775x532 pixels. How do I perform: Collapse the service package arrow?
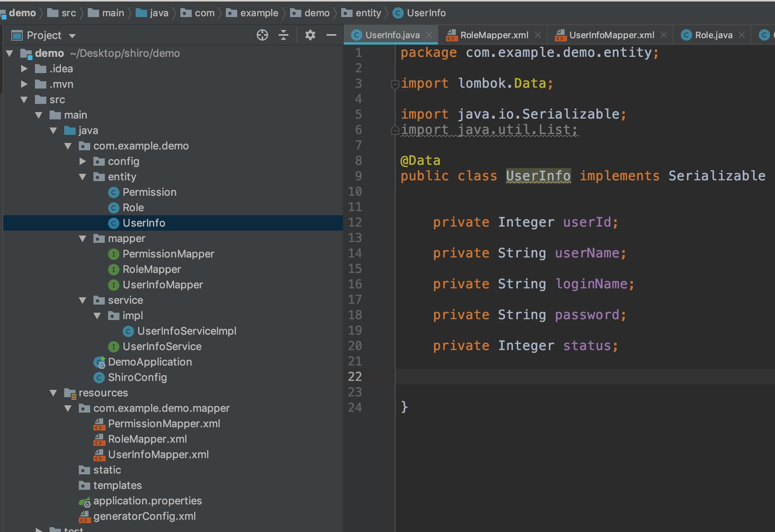coord(83,300)
